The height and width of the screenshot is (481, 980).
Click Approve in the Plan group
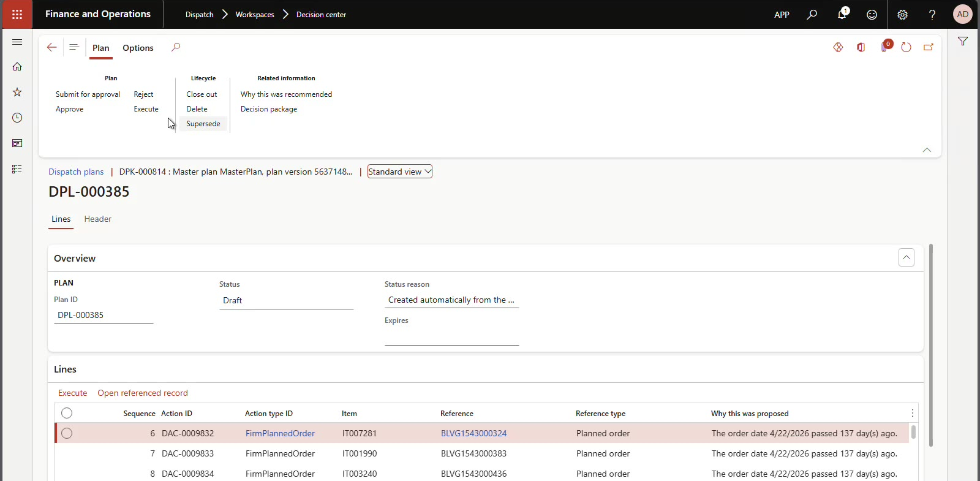(70, 109)
